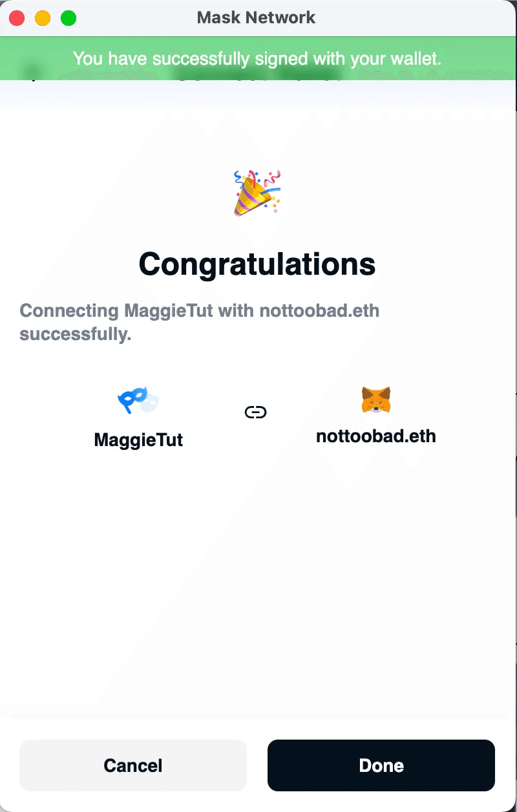The width and height of the screenshot is (517, 812).
Task: Click the party popper celebration icon
Action: (257, 192)
